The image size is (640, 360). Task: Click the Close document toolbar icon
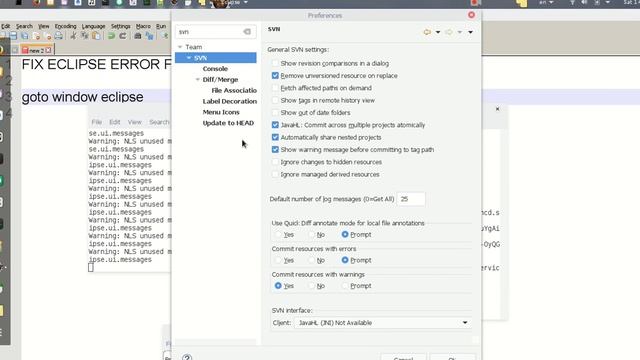tap(36, 36)
